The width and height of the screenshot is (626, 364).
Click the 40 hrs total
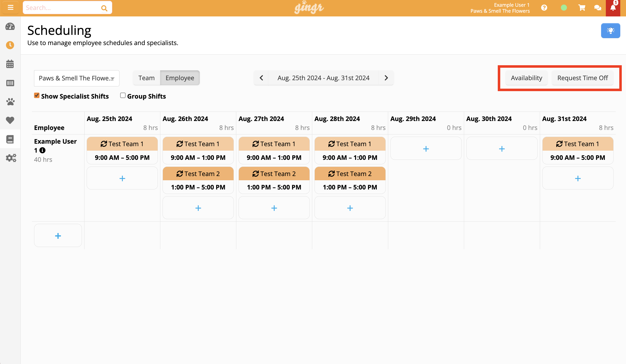43,160
